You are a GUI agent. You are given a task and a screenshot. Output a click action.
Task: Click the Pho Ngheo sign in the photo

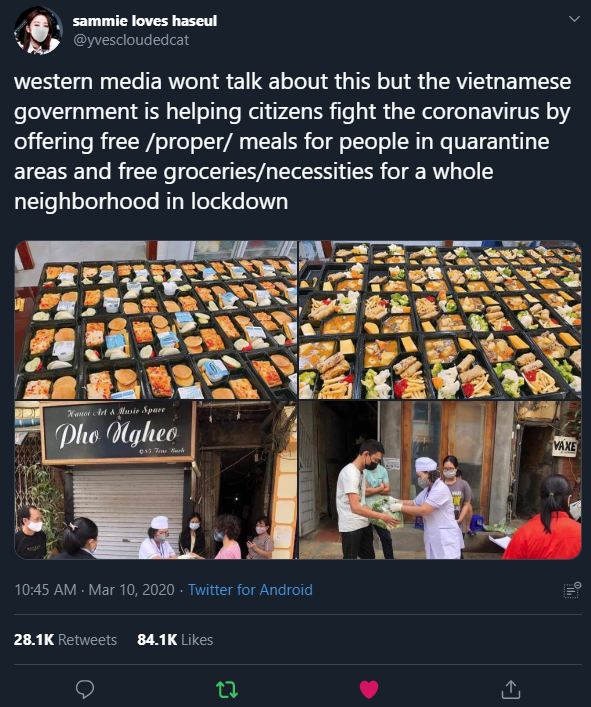click(x=119, y=432)
